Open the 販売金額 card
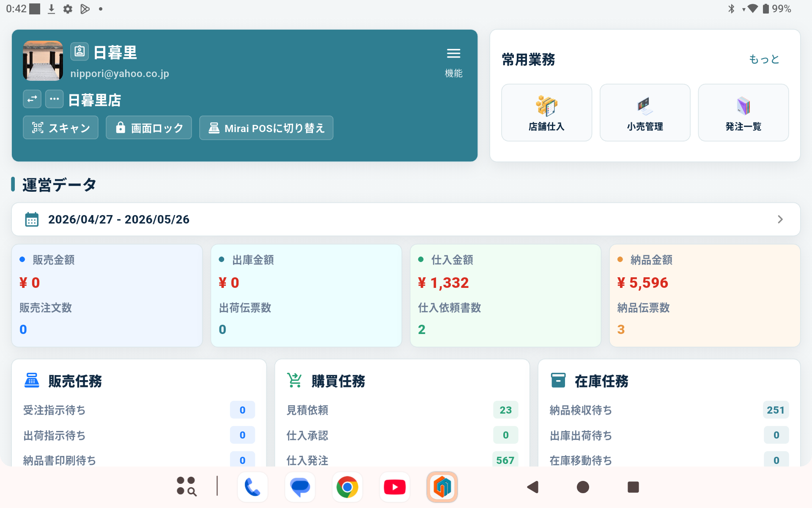The height and width of the screenshot is (508, 812). (107, 295)
